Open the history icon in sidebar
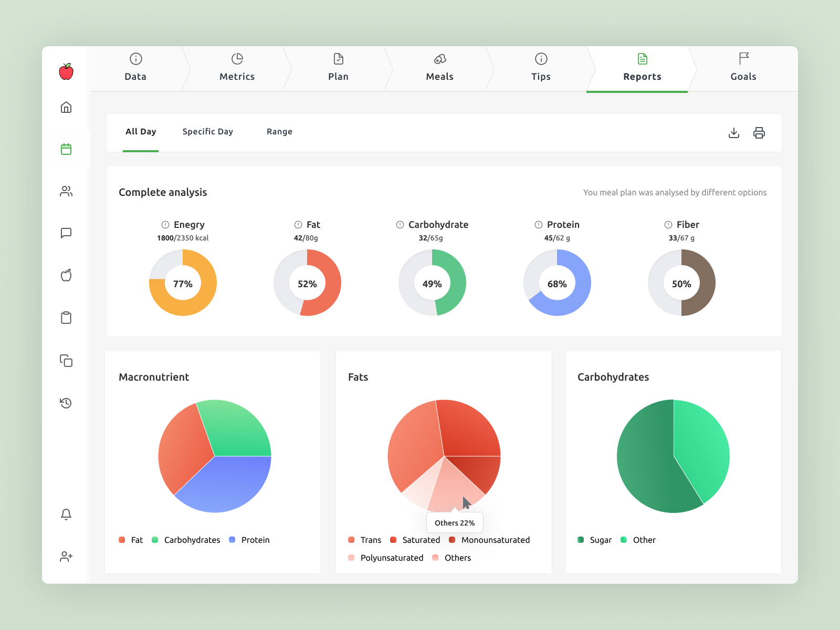Screen dimensions: 840x630 66,403
